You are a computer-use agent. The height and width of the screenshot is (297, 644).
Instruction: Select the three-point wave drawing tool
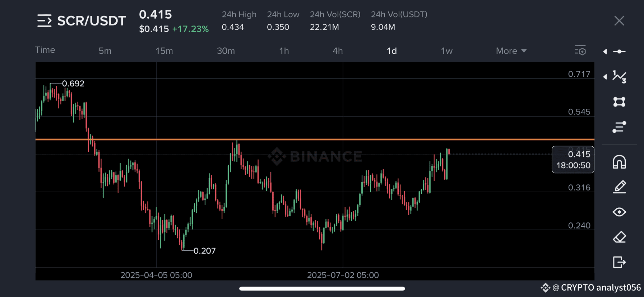(x=620, y=76)
